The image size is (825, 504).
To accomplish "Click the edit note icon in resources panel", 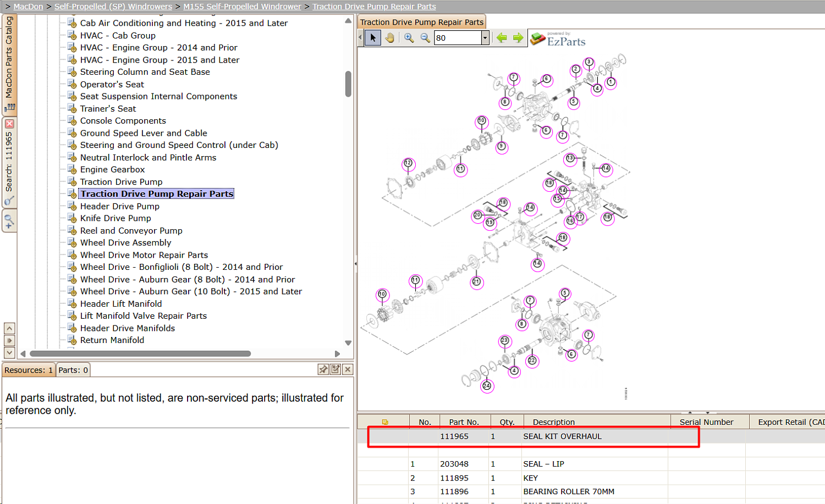I will click(x=335, y=369).
